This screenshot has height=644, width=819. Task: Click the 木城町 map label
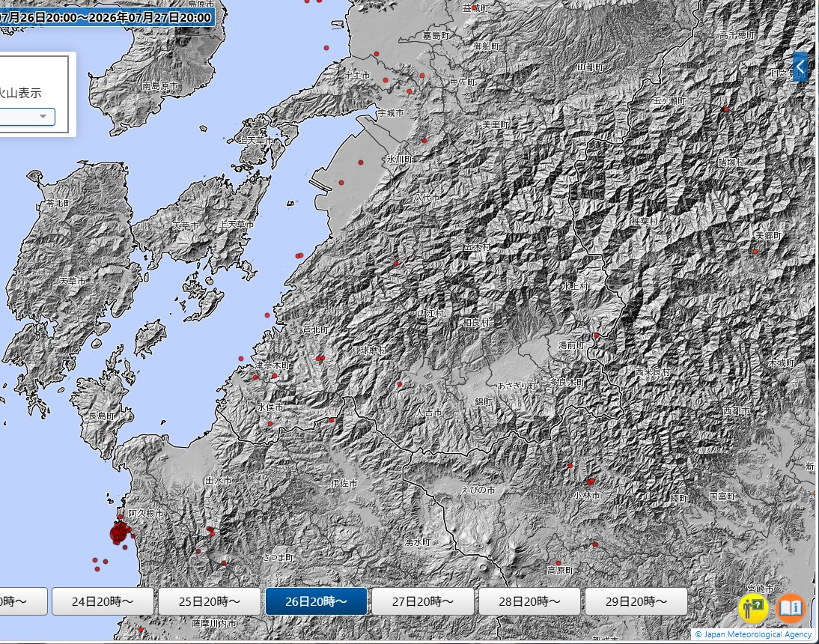[781, 362]
